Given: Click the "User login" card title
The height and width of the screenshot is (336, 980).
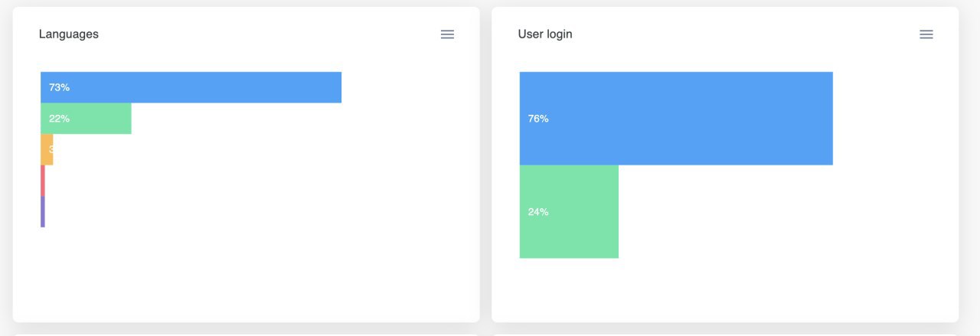Looking at the screenshot, I should (545, 34).
